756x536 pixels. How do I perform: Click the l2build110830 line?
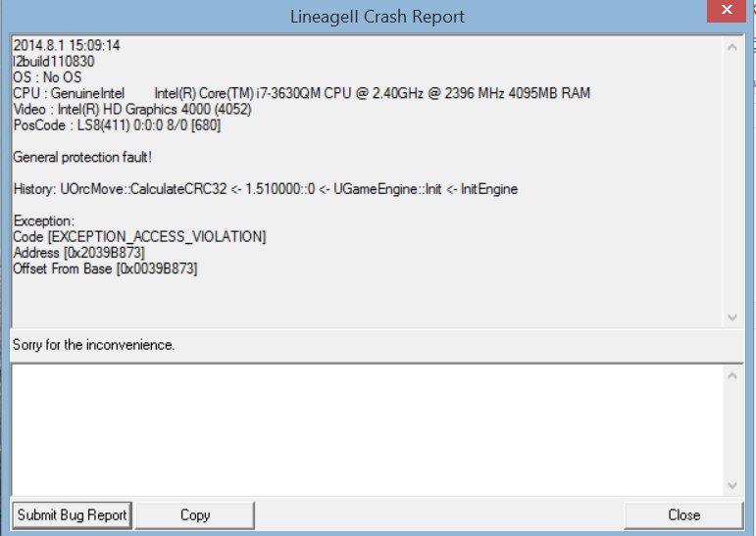tap(54, 62)
